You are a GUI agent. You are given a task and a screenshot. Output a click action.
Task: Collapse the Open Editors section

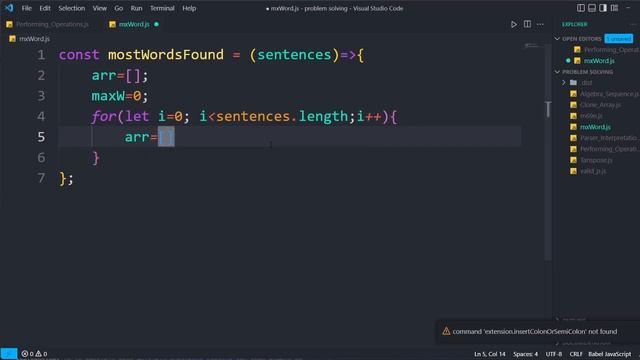point(557,39)
